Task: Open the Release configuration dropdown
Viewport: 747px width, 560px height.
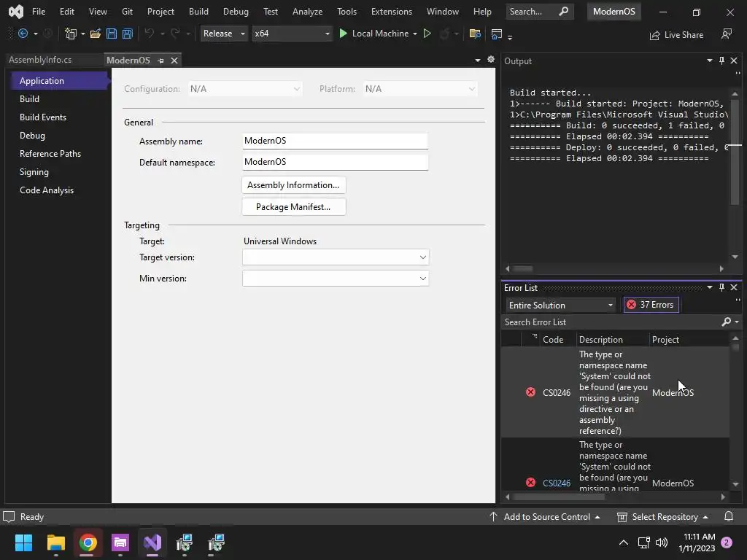Action: click(x=224, y=34)
